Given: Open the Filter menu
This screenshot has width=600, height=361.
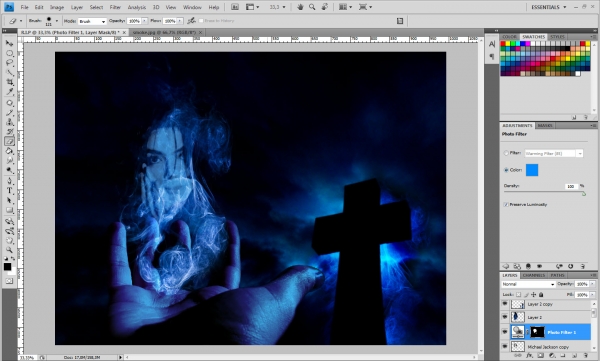Looking at the screenshot, I should [115, 7].
